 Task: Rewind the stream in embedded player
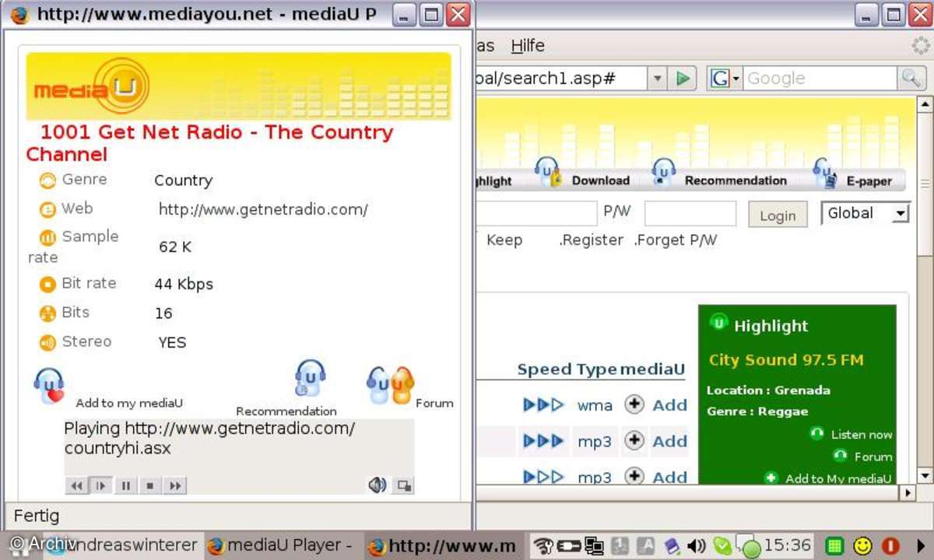pyautogui.click(x=76, y=485)
